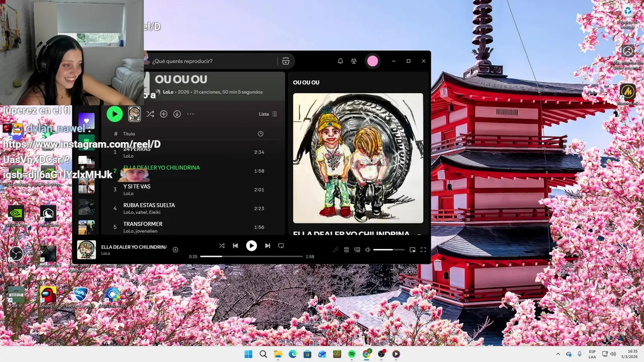Open the Resident Evil 4 desktop shortcut
This screenshot has width=644, height=362.
[x=48, y=256]
